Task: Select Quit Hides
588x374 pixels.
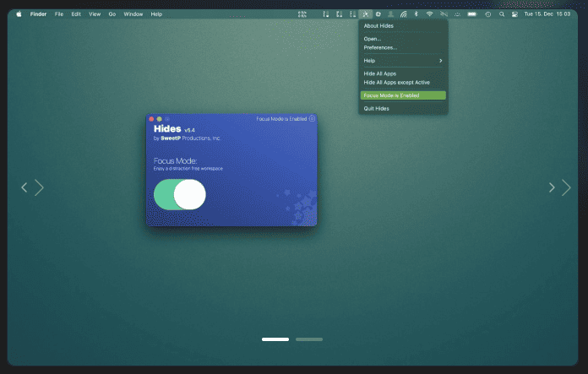Action: [x=376, y=109]
